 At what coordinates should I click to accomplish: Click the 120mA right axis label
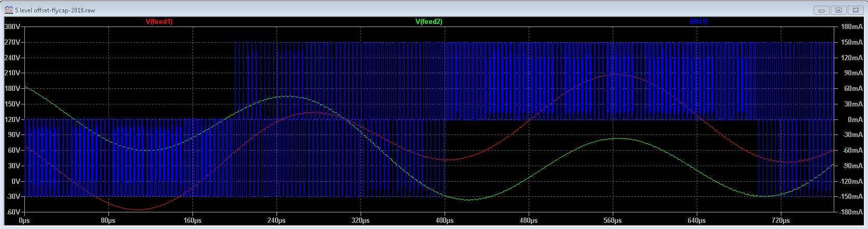click(851, 58)
